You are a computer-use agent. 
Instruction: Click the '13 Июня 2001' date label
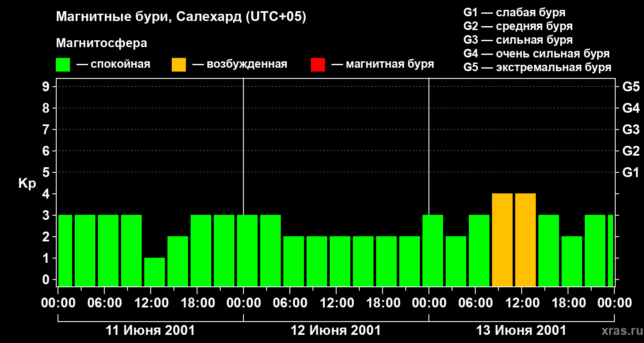coord(521,331)
